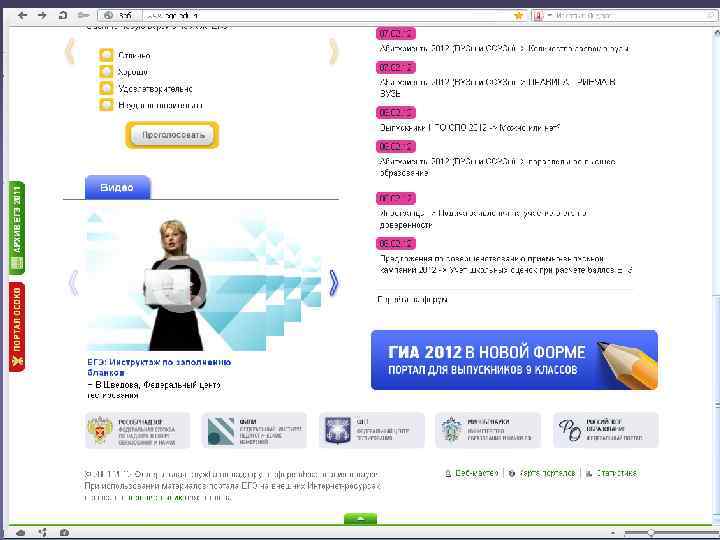Open forum topic ending with доверенности
Viewport: 720px width, 540px height.
484,219
